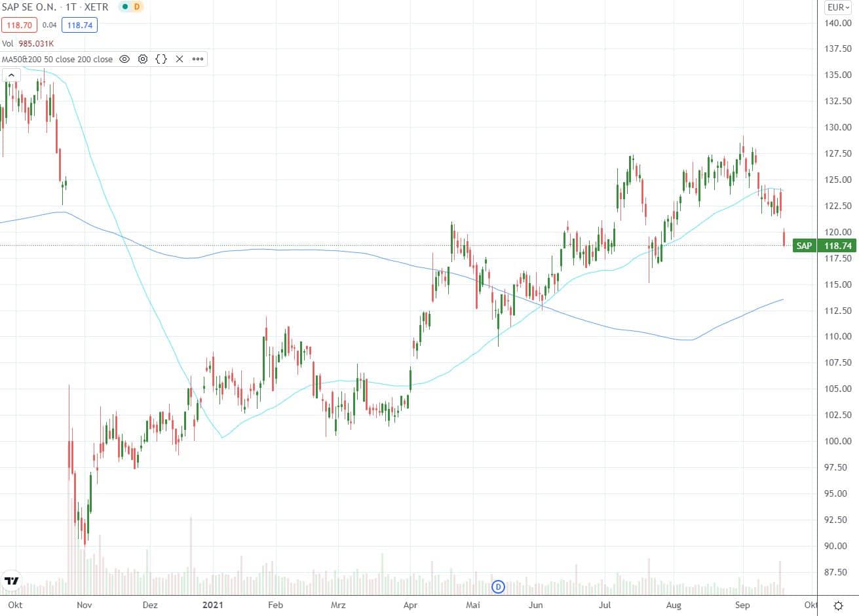Open source code braces for MA50&200

[161, 59]
